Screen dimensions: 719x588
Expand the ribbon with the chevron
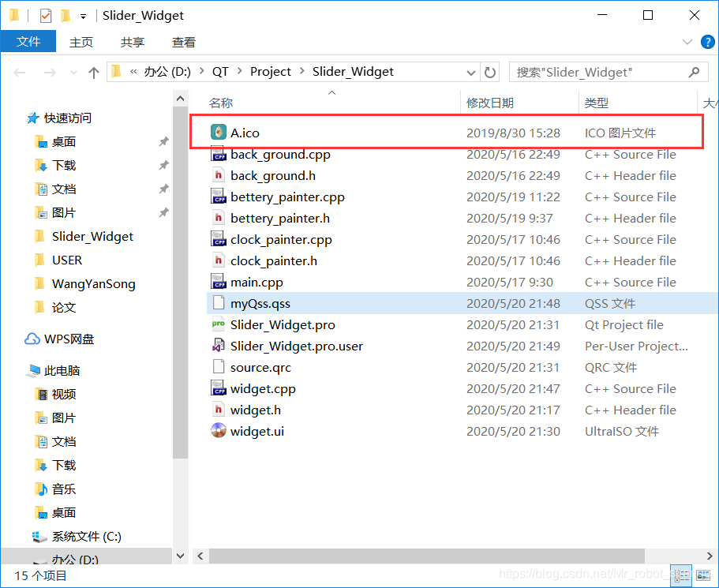point(687,42)
